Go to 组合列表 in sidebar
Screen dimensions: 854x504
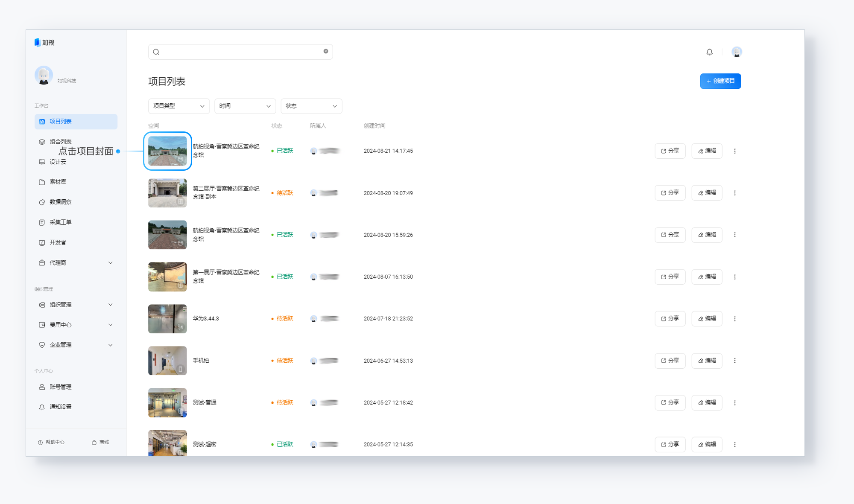(x=76, y=142)
